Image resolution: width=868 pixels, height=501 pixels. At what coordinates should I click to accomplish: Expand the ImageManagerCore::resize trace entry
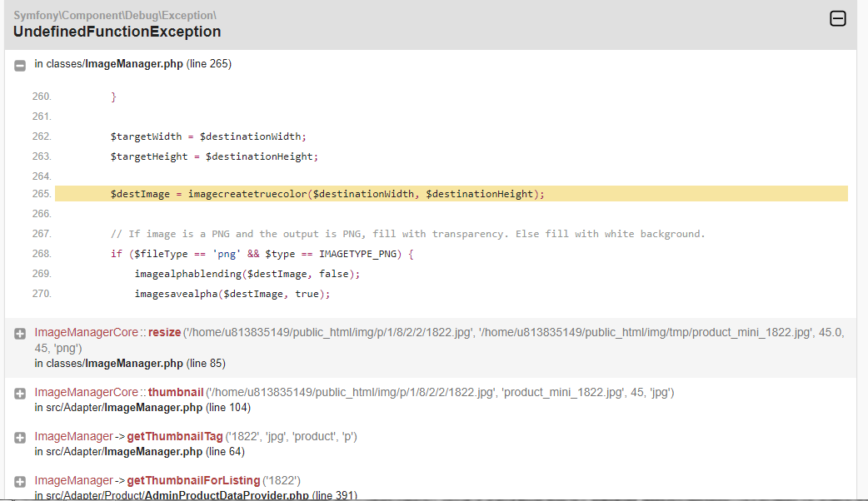pyautogui.click(x=20, y=334)
